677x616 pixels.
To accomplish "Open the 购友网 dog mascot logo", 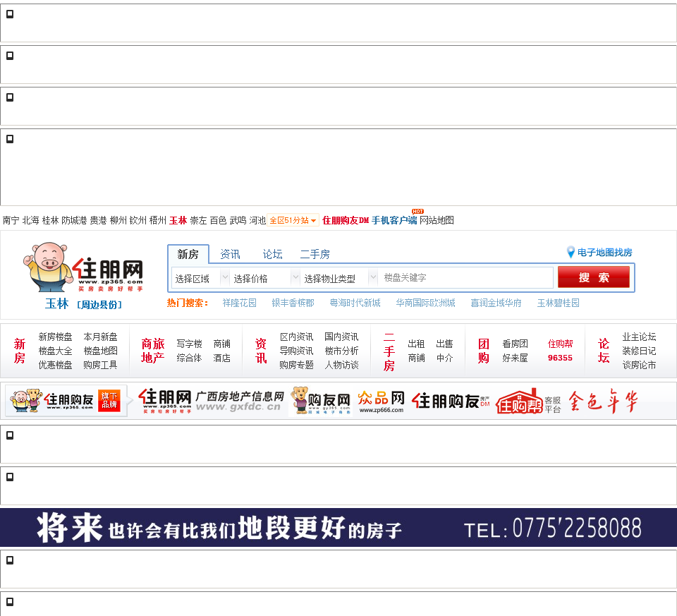I will [x=320, y=401].
